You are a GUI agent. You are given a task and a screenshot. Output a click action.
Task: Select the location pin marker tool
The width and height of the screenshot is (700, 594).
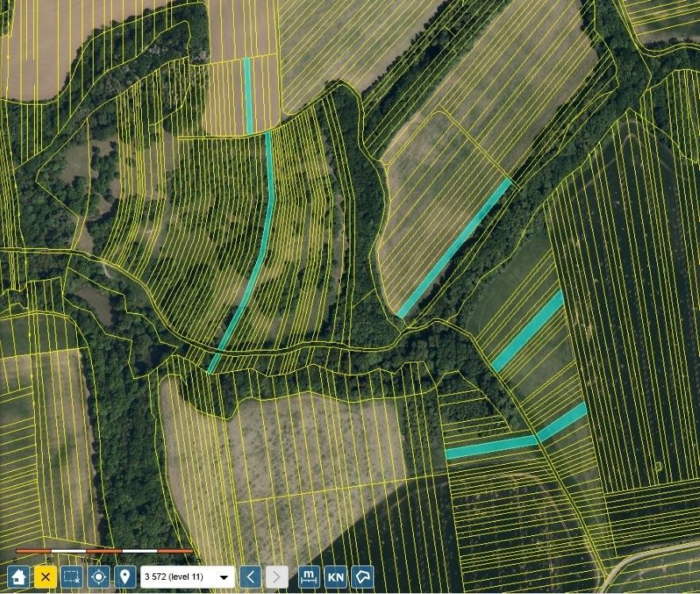(124, 577)
